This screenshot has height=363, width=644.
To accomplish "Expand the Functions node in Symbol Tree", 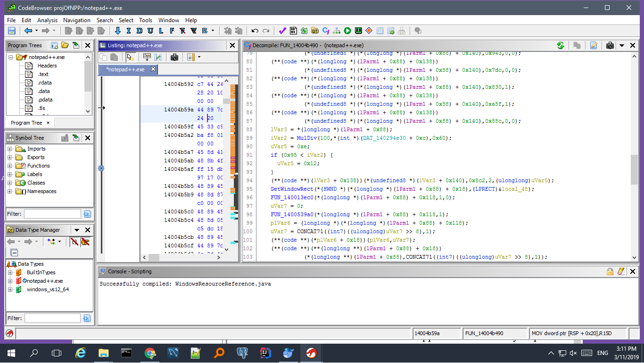I will pyautogui.click(x=10, y=166).
